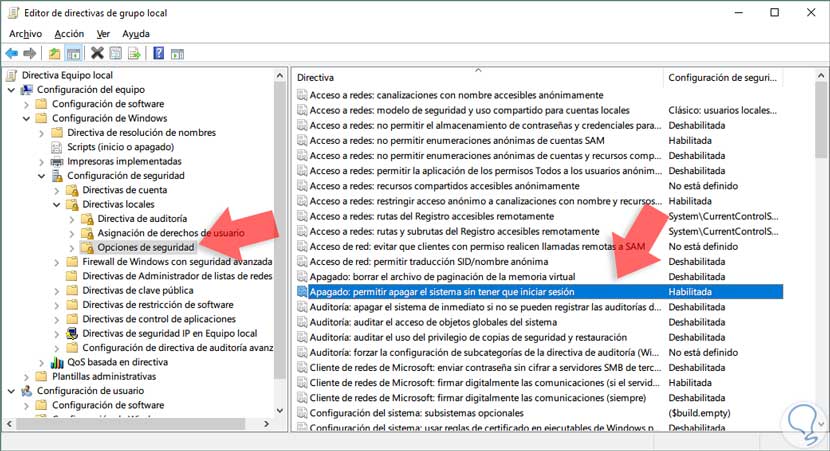Sort by Configuración de seguridad column header
Viewport: 830px width, 451px height.
pos(723,77)
